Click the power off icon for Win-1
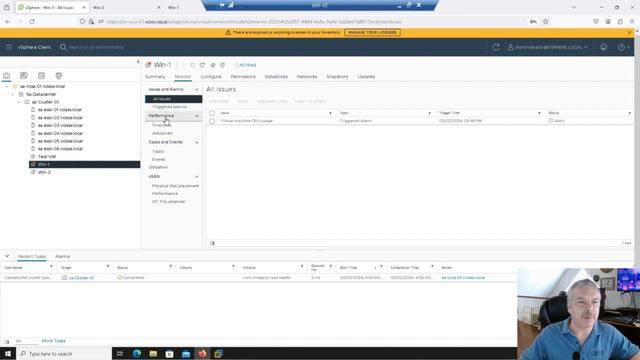Screen dimensions: 640x360 [192, 65]
